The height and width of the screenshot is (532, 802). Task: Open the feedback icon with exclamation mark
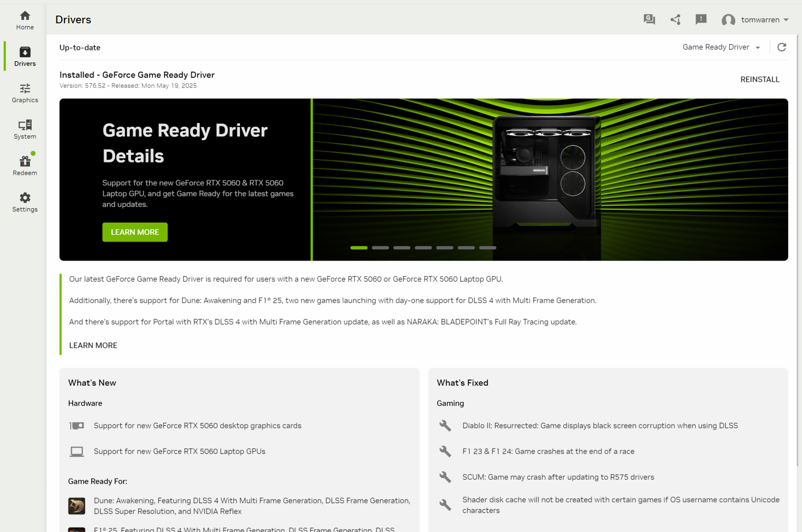point(701,20)
